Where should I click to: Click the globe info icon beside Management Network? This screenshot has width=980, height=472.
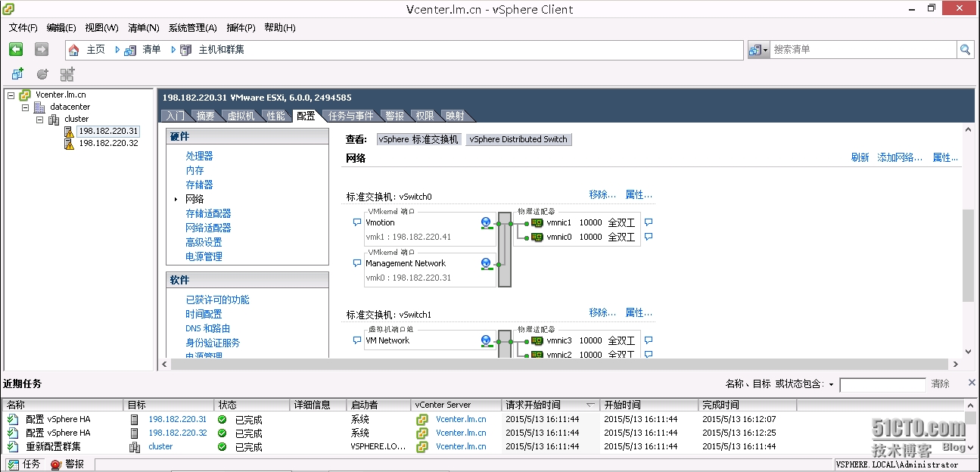(485, 262)
